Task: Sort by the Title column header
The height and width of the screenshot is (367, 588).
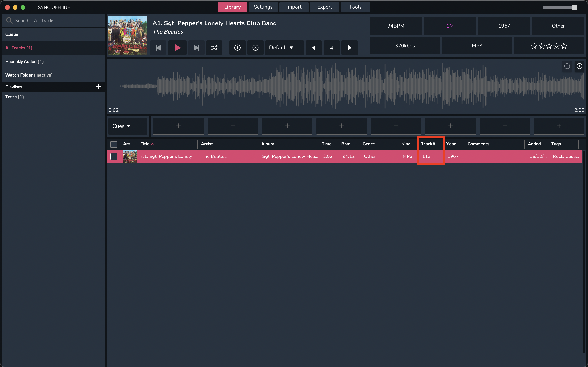Action: pos(145,144)
